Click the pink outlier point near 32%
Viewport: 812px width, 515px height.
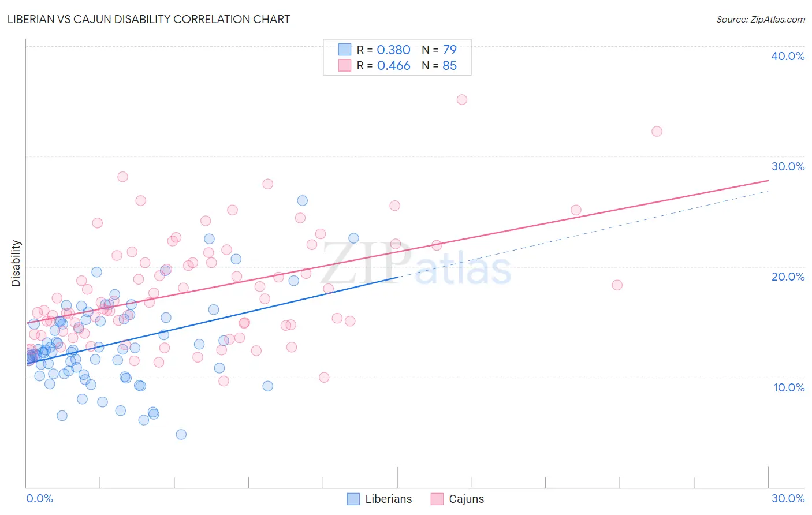[657, 131]
